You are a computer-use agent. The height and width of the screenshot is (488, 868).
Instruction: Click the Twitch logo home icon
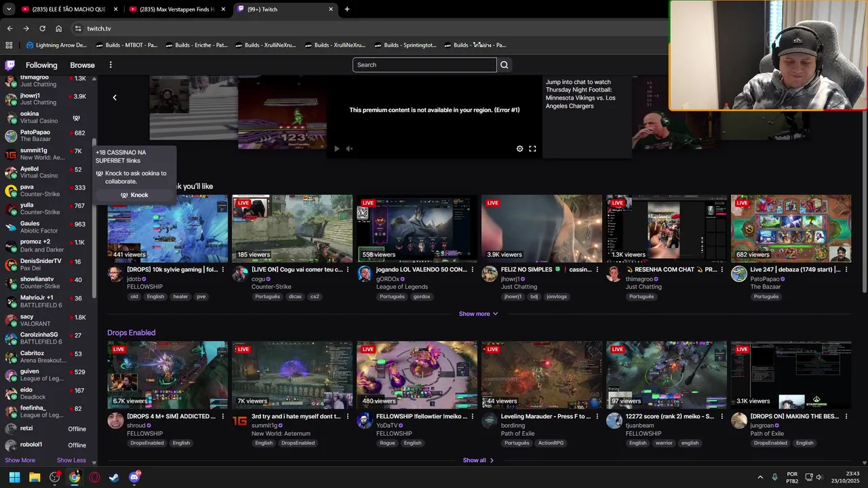tap(9, 65)
